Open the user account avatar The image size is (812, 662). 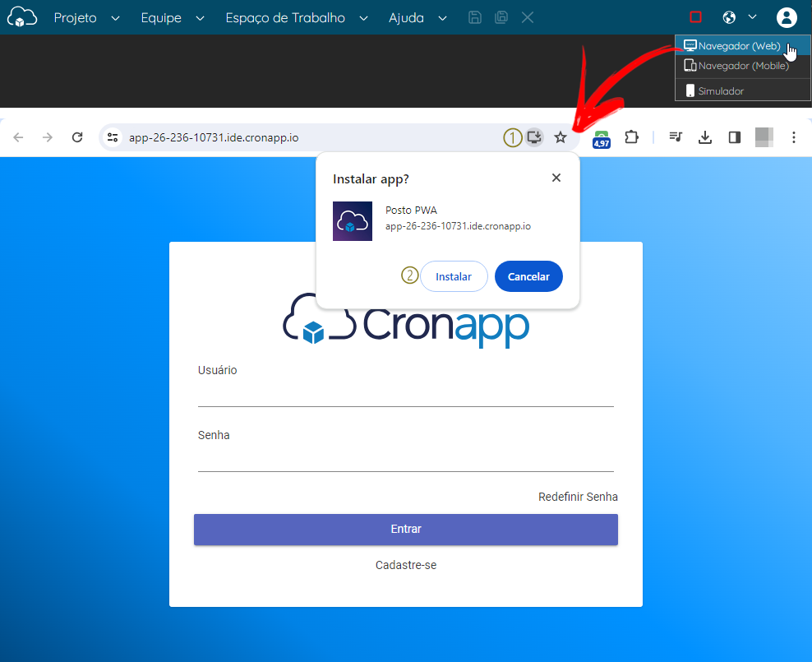pyautogui.click(x=786, y=17)
